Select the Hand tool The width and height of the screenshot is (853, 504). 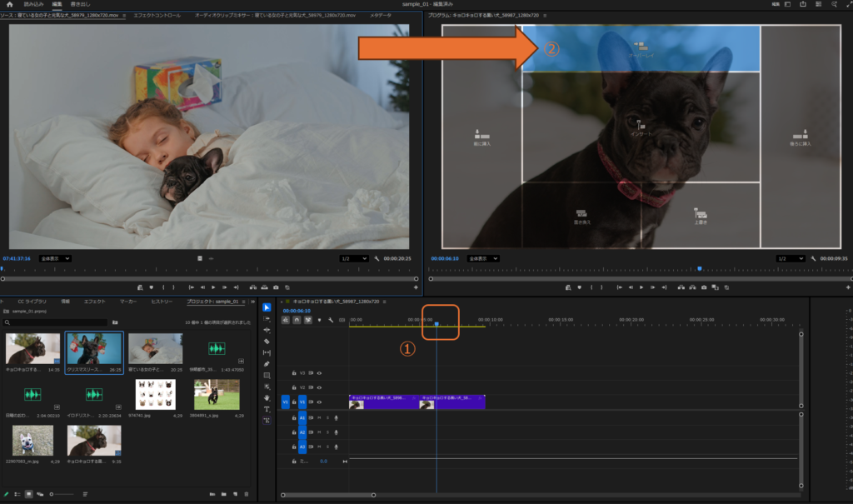[x=267, y=398]
